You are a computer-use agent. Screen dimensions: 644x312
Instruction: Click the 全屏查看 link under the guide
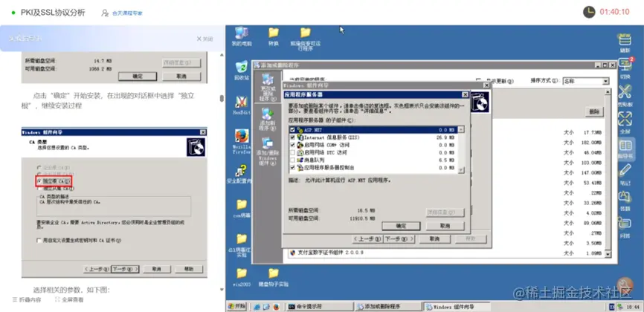pyautogui.click(x=69, y=299)
